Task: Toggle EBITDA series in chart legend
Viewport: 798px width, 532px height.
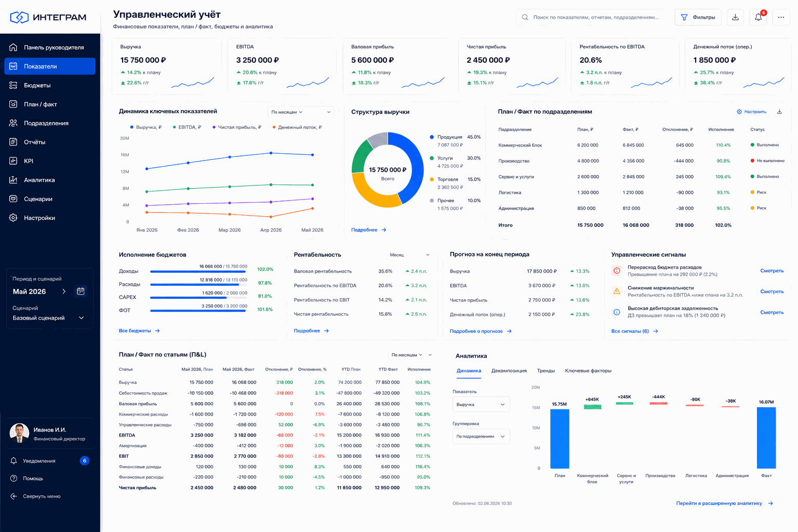Action: (x=187, y=127)
